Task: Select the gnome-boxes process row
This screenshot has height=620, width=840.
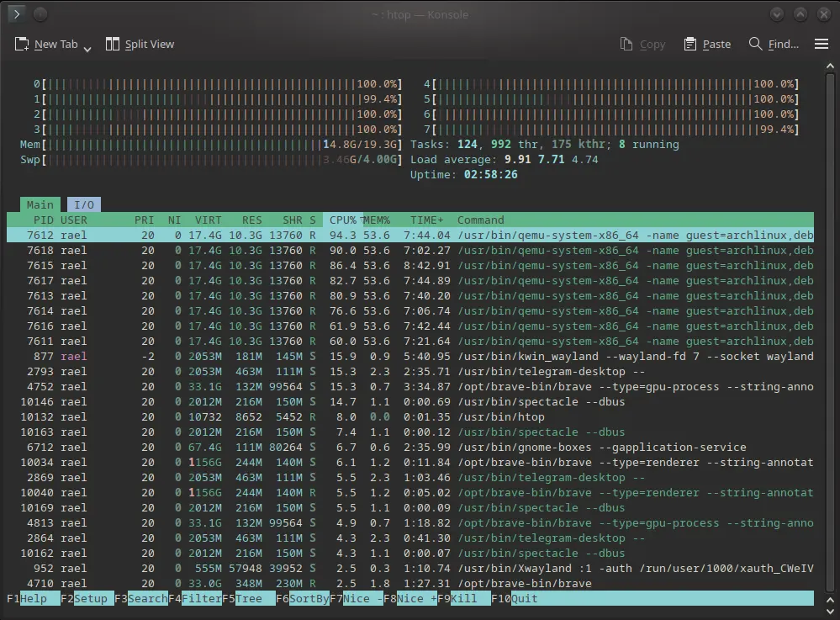Action: (x=410, y=447)
